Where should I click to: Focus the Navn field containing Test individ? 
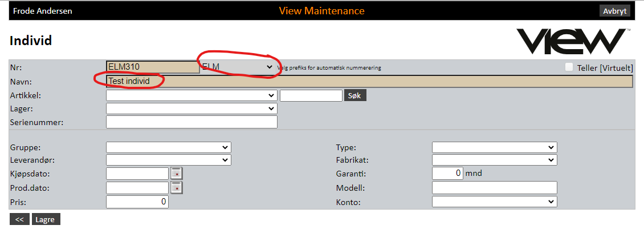pyautogui.click(x=369, y=82)
